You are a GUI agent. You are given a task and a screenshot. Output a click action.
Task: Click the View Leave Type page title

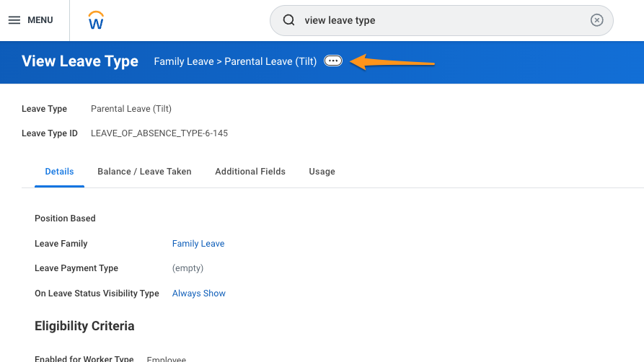click(80, 61)
